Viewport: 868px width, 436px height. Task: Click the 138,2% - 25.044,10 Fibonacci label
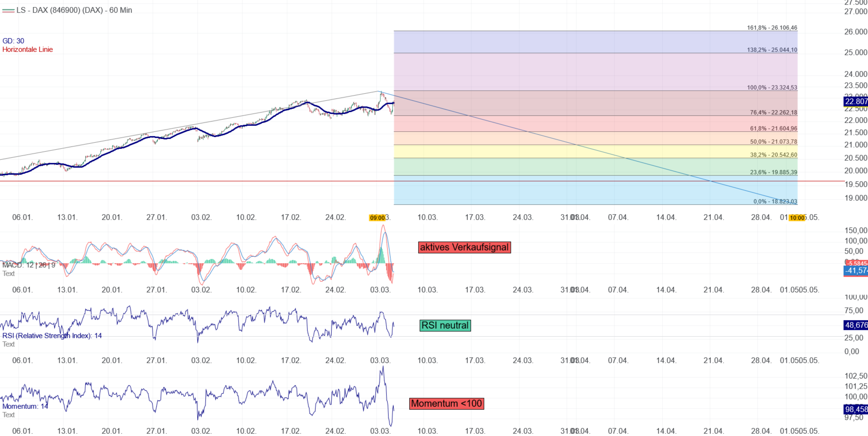click(x=772, y=50)
